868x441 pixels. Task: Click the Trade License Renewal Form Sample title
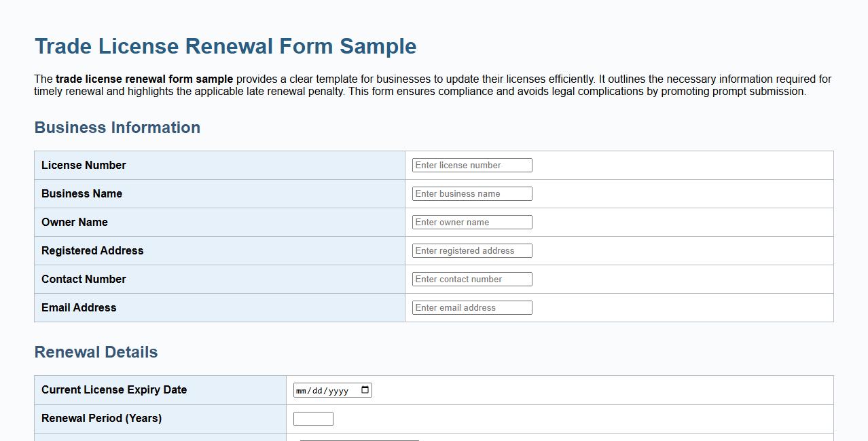[225, 46]
